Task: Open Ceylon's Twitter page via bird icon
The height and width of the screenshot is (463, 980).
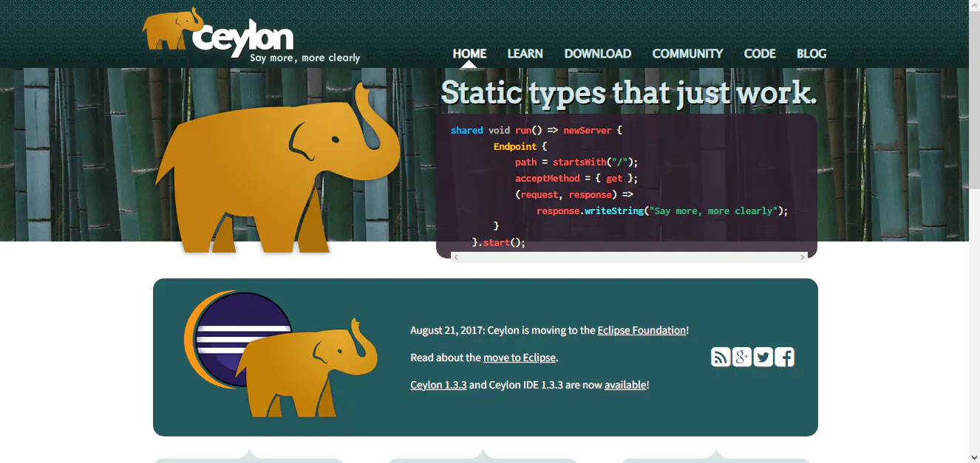Action: coord(763,357)
